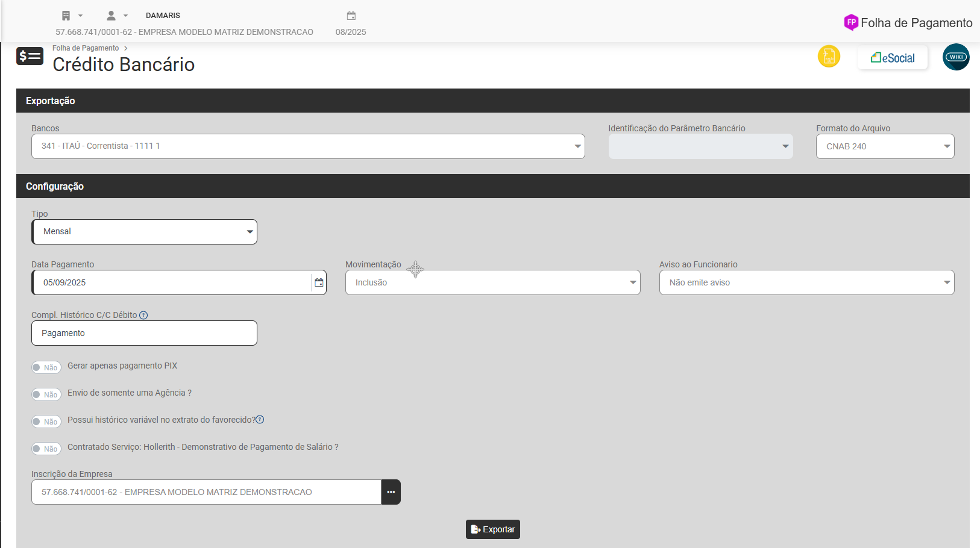Open the Aviso ao Funcionario dropdown

point(806,282)
